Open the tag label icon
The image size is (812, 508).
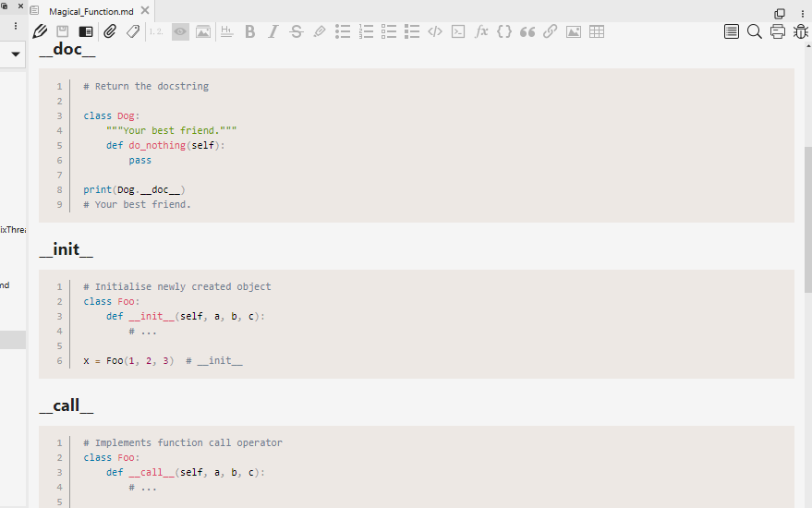tap(133, 31)
